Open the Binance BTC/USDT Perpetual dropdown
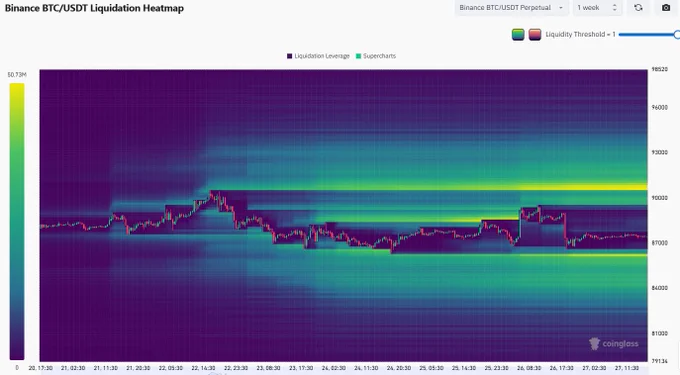The height and width of the screenshot is (375, 680). click(x=511, y=8)
